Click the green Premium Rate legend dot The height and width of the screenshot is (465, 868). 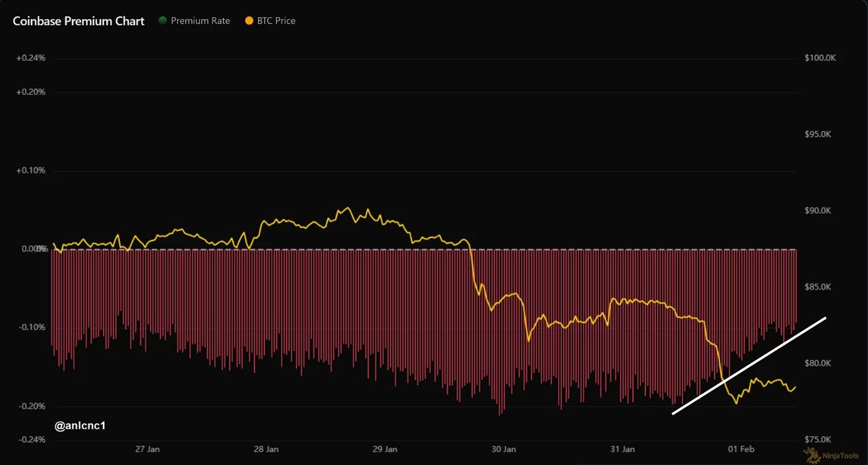point(162,21)
